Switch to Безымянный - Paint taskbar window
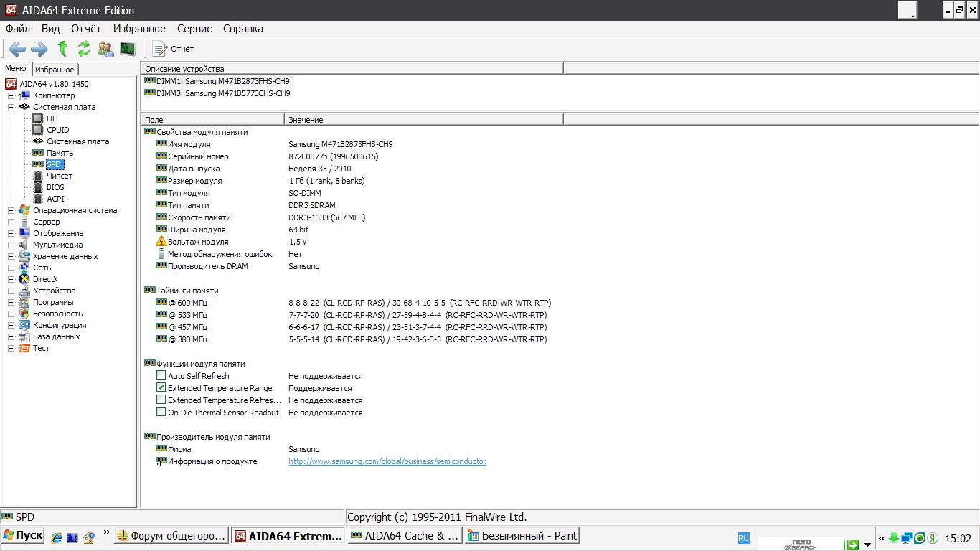 coord(522,536)
